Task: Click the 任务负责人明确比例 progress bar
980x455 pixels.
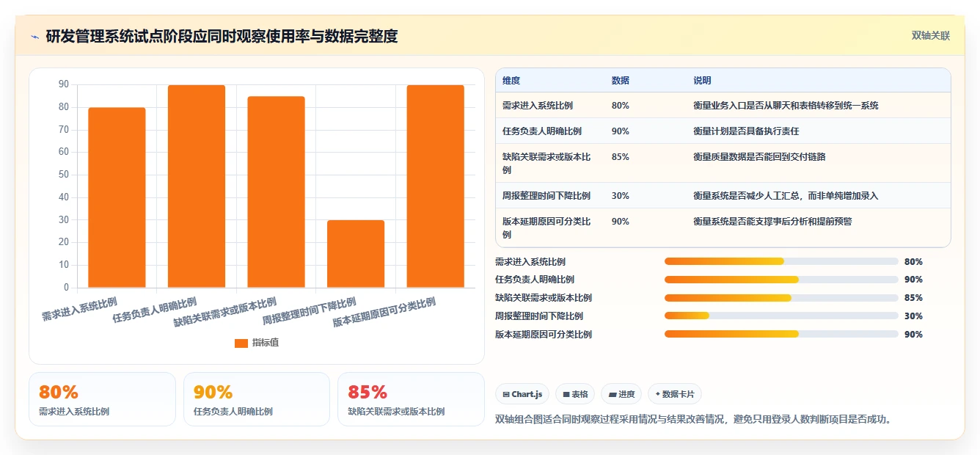Action: [781, 280]
